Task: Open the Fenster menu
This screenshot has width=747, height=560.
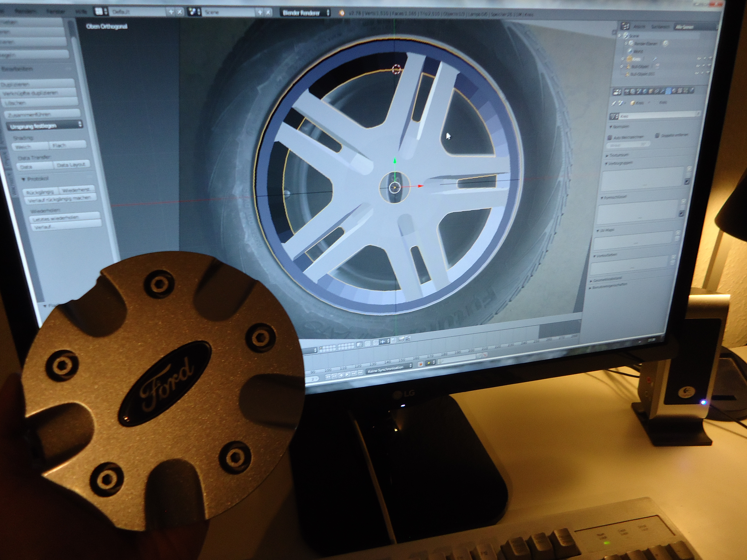Action: 55,11
